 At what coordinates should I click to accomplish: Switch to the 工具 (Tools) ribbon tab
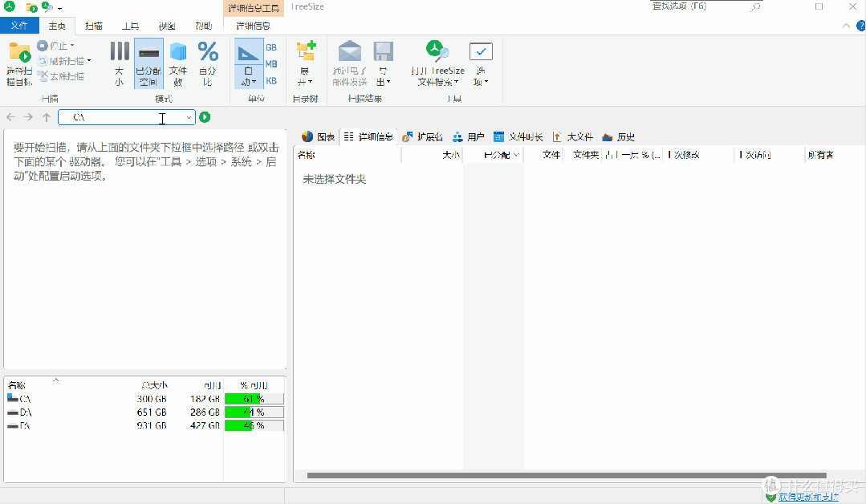pos(130,26)
